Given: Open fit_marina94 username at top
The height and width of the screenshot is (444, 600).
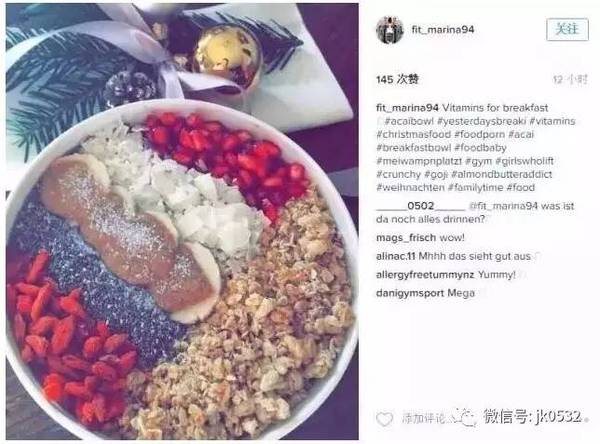Looking at the screenshot, I should click(x=443, y=29).
